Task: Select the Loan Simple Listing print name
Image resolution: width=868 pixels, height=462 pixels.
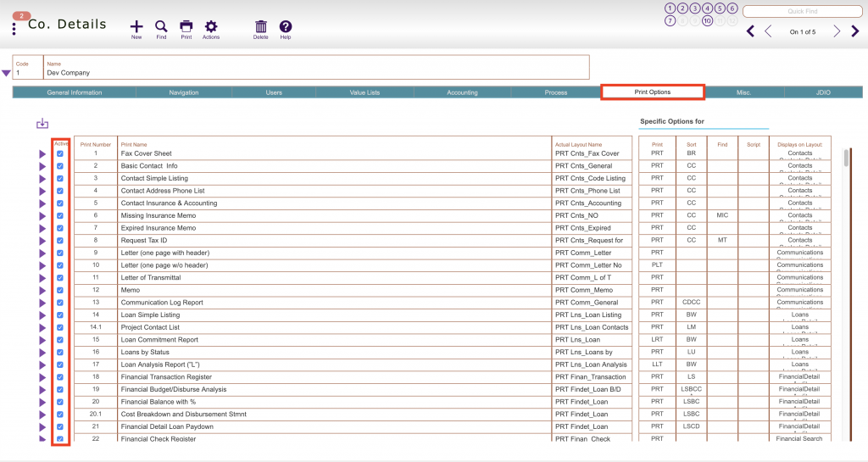Action: [x=151, y=314]
